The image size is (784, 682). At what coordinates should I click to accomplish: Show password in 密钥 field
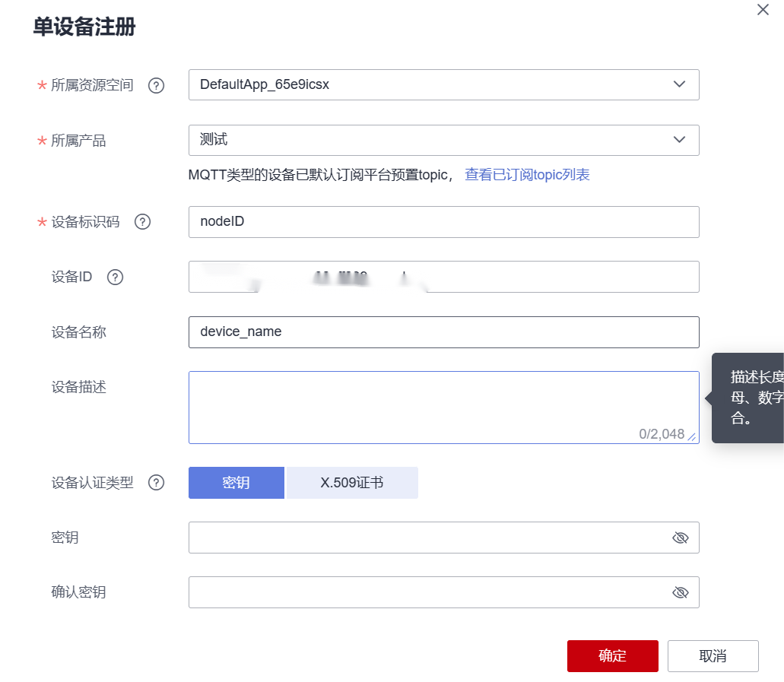tap(680, 538)
